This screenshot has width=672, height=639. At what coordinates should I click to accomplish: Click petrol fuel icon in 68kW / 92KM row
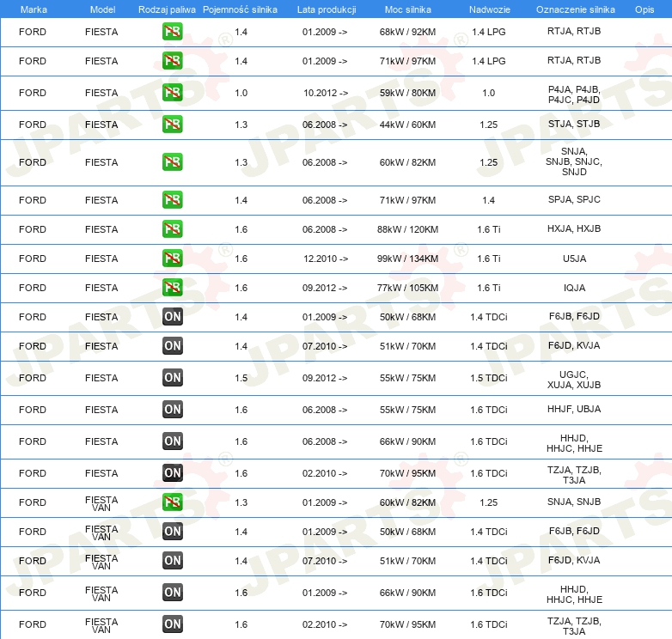coord(172,32)
